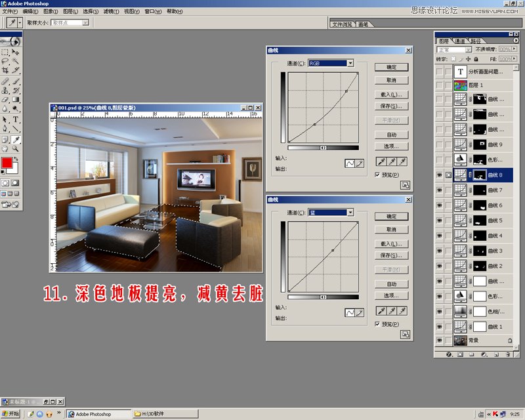Click 载入(L)... in the RGB curves dialog

[391, 94]
